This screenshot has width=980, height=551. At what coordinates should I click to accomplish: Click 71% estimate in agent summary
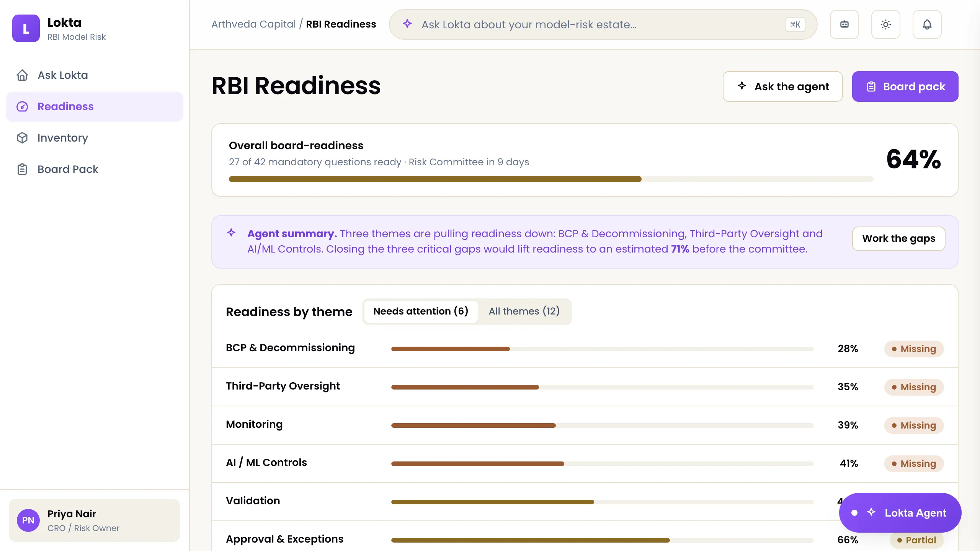pos(680,249)
